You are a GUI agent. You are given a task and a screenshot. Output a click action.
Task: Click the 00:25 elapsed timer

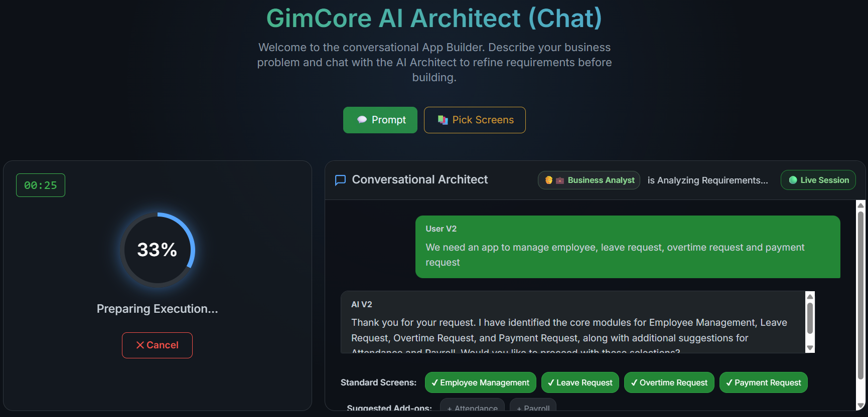(41, 185)
